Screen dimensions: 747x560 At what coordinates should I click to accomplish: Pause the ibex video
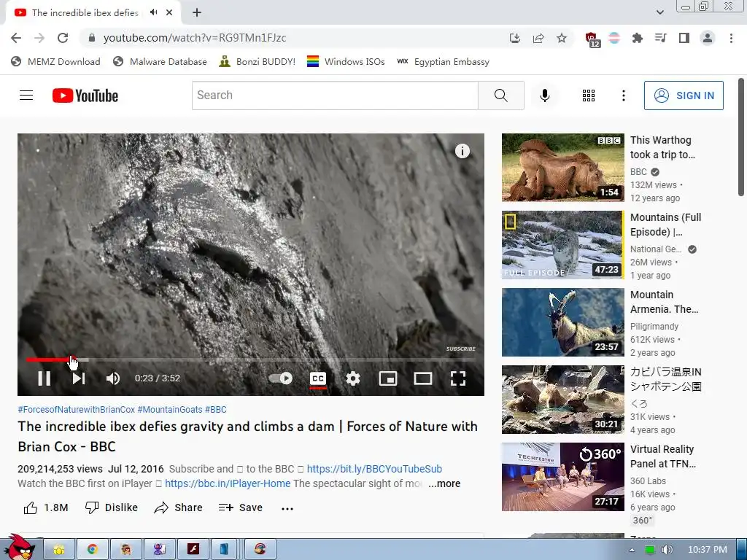tap(44, 378)
